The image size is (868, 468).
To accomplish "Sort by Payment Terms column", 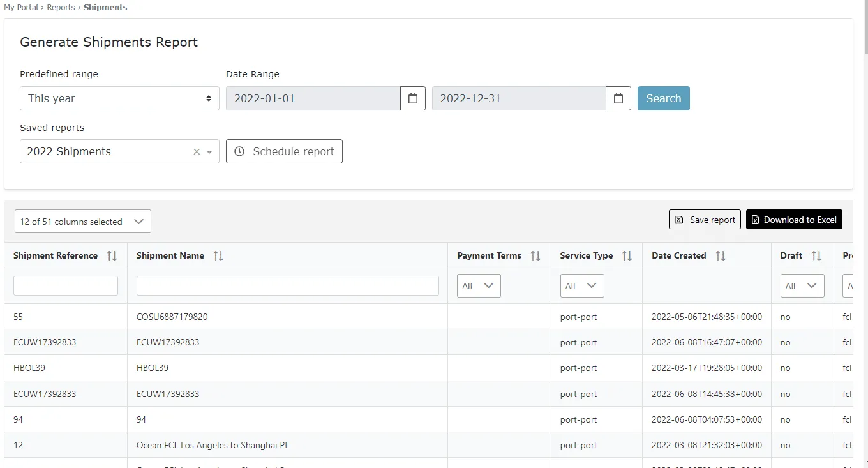I will point(535,256).
